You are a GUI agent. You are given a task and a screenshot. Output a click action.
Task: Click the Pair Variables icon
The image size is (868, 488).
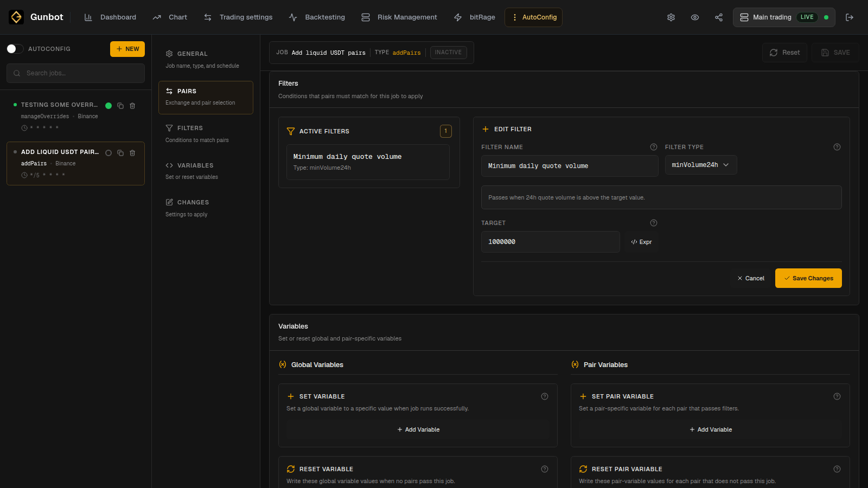575,364
